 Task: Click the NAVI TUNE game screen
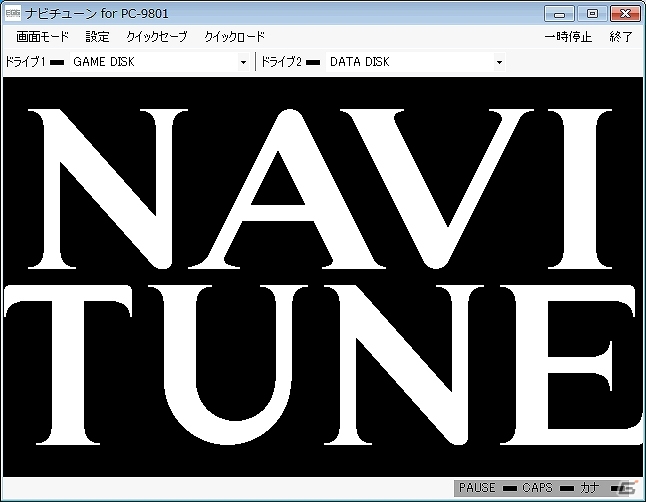(323, 277)
